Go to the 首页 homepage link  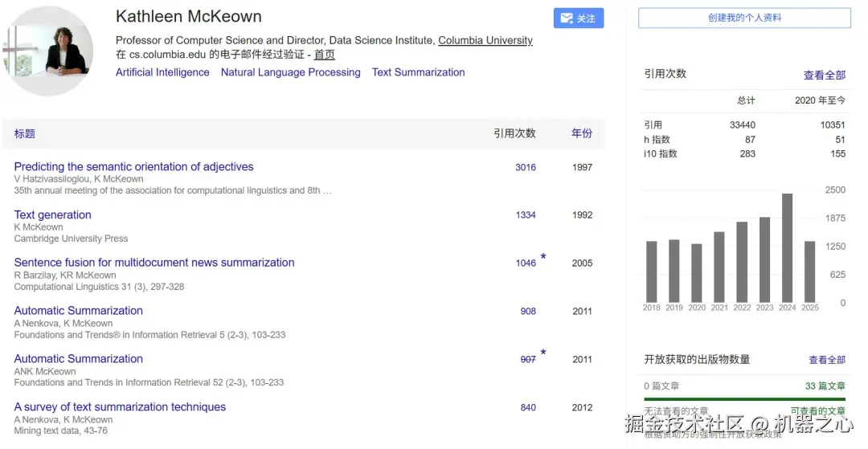pyautogui.click(x=325, y=55)
